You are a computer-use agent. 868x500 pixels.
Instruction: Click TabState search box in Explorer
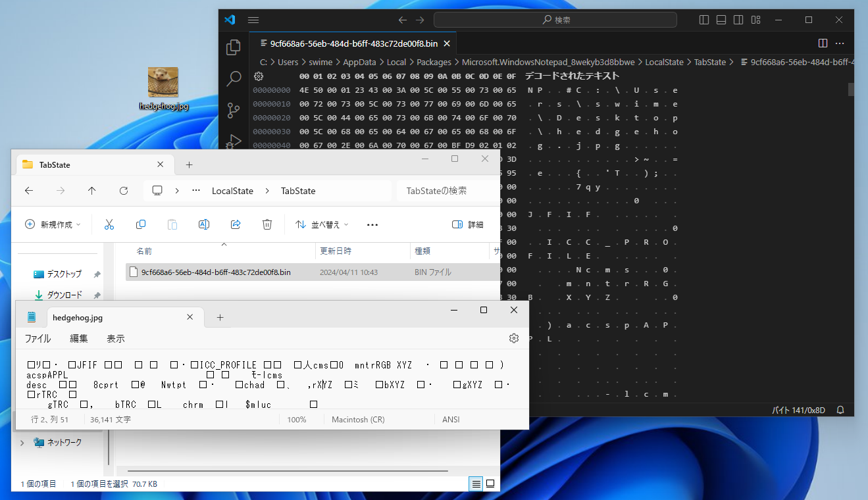pos(447,191)
